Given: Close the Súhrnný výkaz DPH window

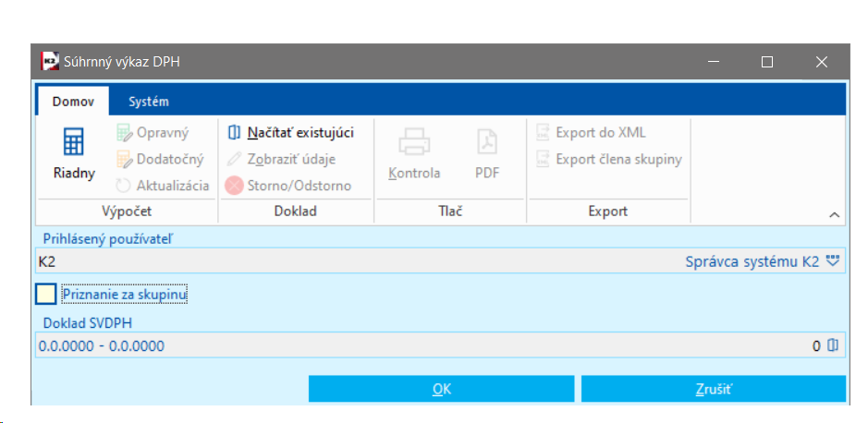Looking at the screenshot, I should tap(822, 62).
